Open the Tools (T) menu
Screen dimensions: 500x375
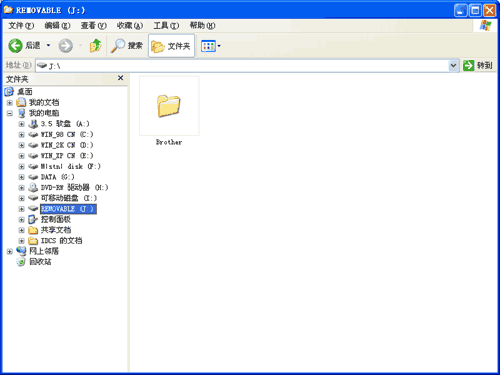[166, 26]
